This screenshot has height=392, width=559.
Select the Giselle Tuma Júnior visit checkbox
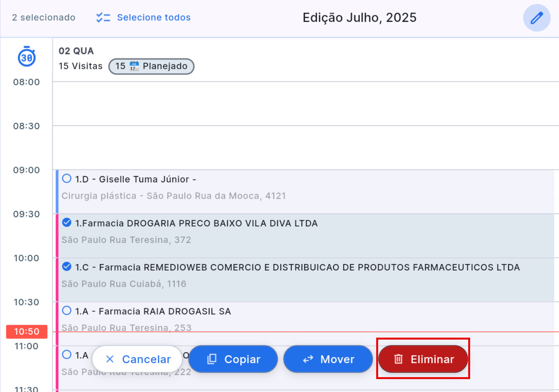(67, 179)
